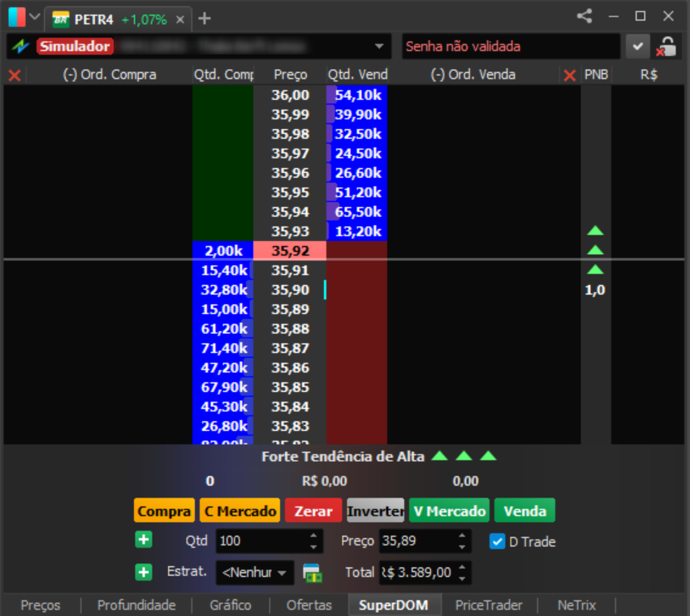The height and width of the screenshot is (616, 690).
Task: Switch to the Profundidade tab
Action: pyautogui.click(x=136, y=605)
